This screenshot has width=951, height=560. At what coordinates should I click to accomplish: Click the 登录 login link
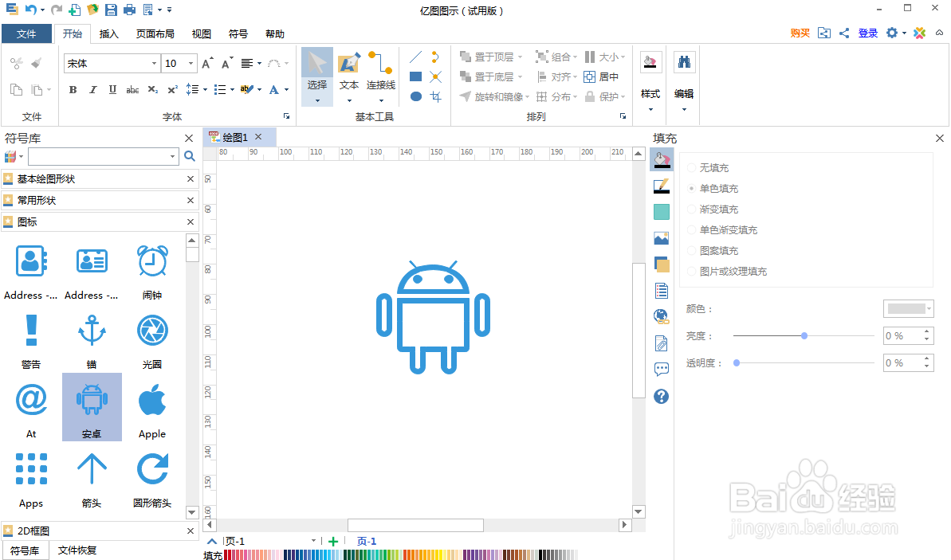click(868, 33)
